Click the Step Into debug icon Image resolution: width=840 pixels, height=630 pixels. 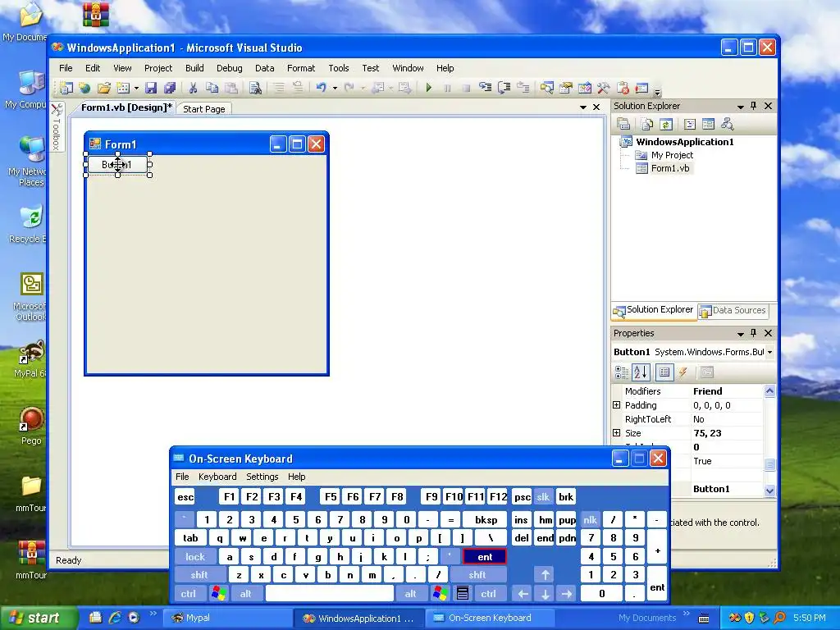coord(485,87)
